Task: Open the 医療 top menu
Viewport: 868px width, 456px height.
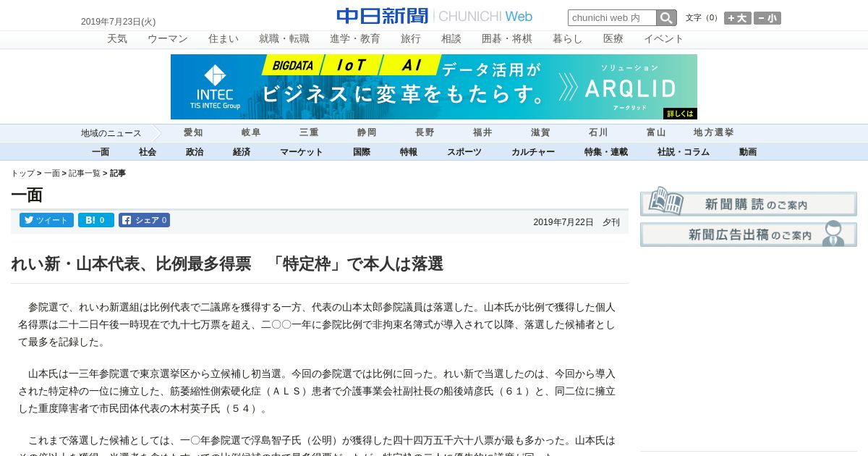Action: click(613, 39)
